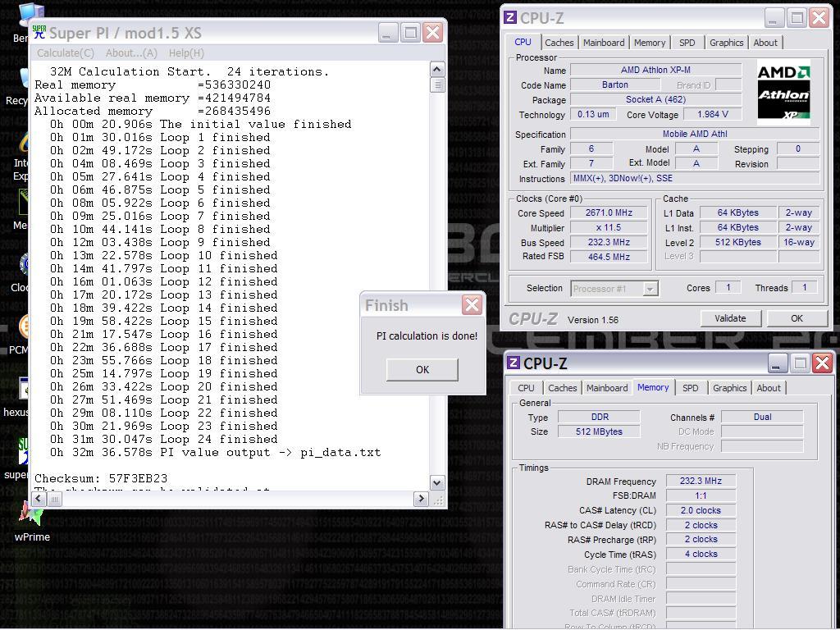Click the PI value output pi_data.txt line

216,453
